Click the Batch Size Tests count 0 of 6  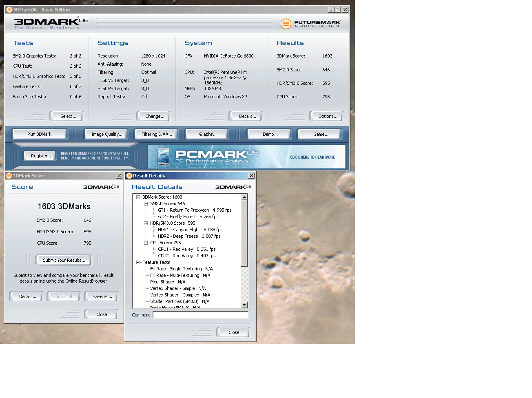75,97
